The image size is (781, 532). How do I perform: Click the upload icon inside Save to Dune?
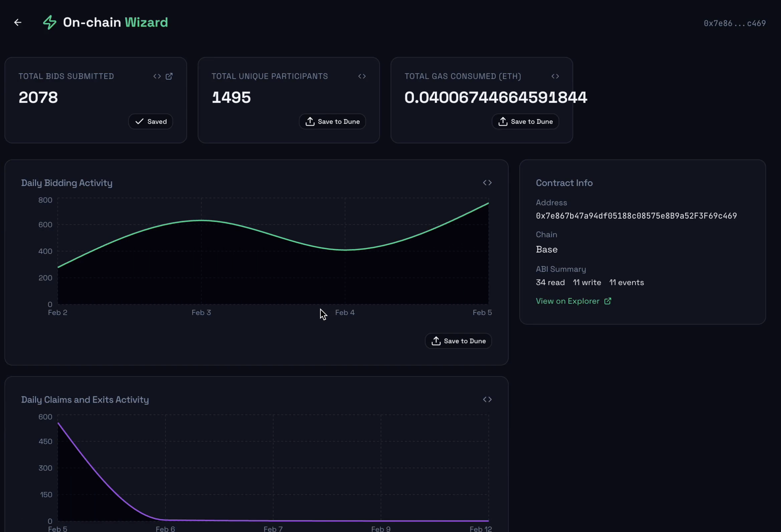point(310,121)
